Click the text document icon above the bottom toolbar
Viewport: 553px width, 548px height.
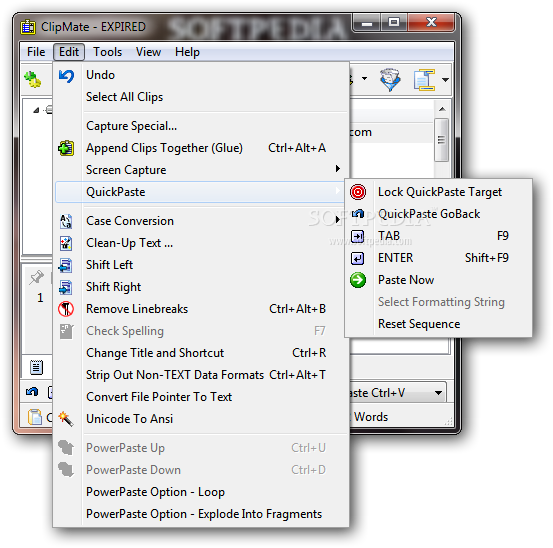[x=36, y=367]
